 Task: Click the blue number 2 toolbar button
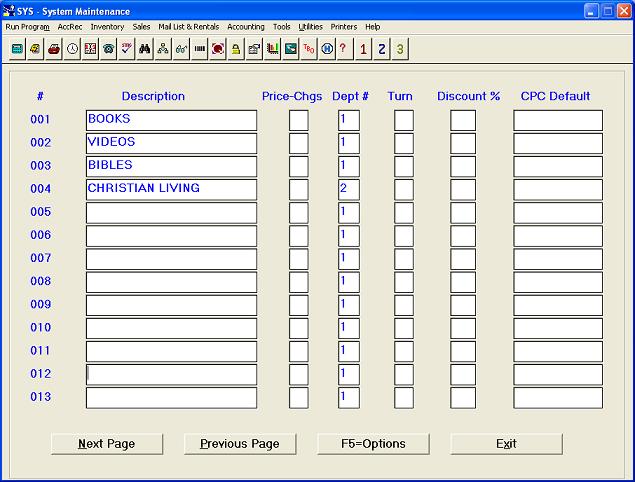(x=381, y=49)
